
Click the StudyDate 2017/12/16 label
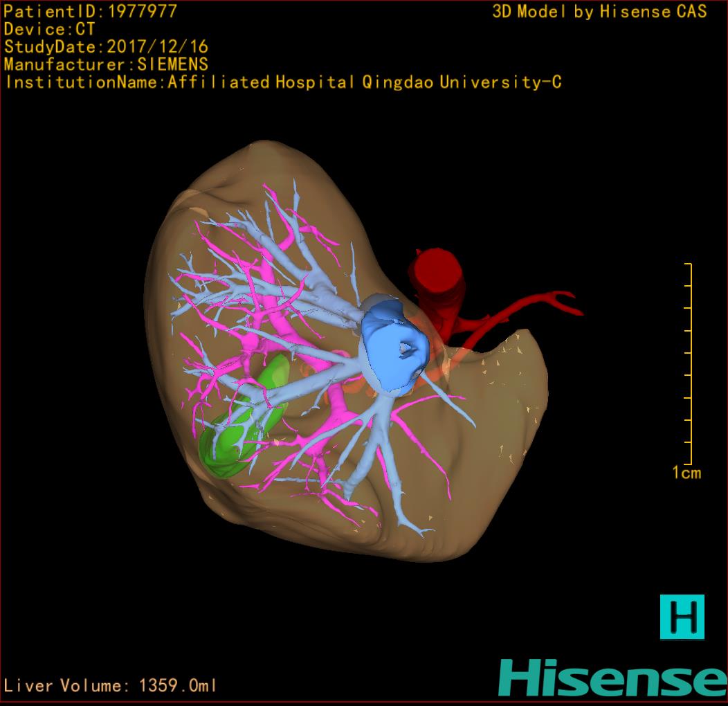(x=106, y=47)
